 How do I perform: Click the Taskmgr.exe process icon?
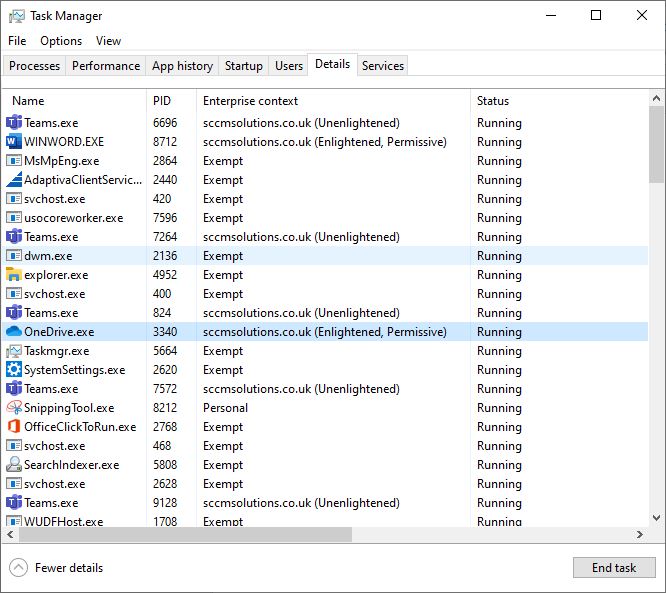pyautogui.click(x=14, y=351)
